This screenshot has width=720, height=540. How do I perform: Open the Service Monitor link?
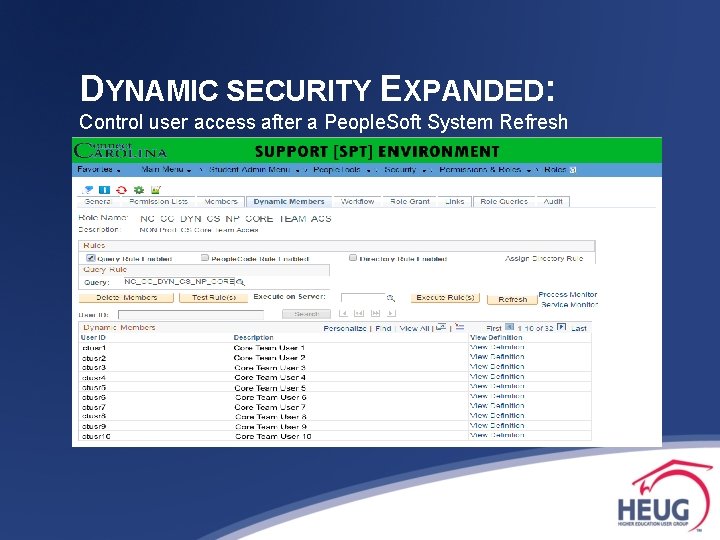point(569,304)
